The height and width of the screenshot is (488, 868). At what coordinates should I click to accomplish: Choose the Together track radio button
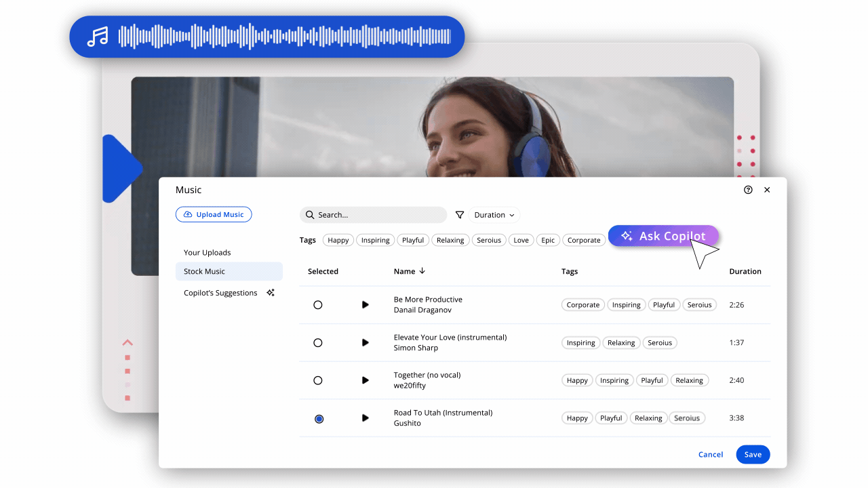click(x=318, y=381)
